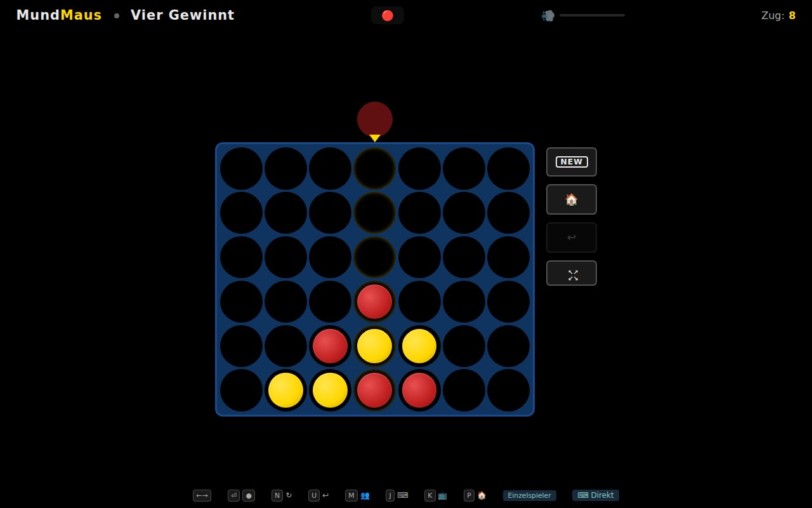The width and height of the screenshot is (812, 508).
Task: Click the left-right arrow key hint
Action: (202, 495)
